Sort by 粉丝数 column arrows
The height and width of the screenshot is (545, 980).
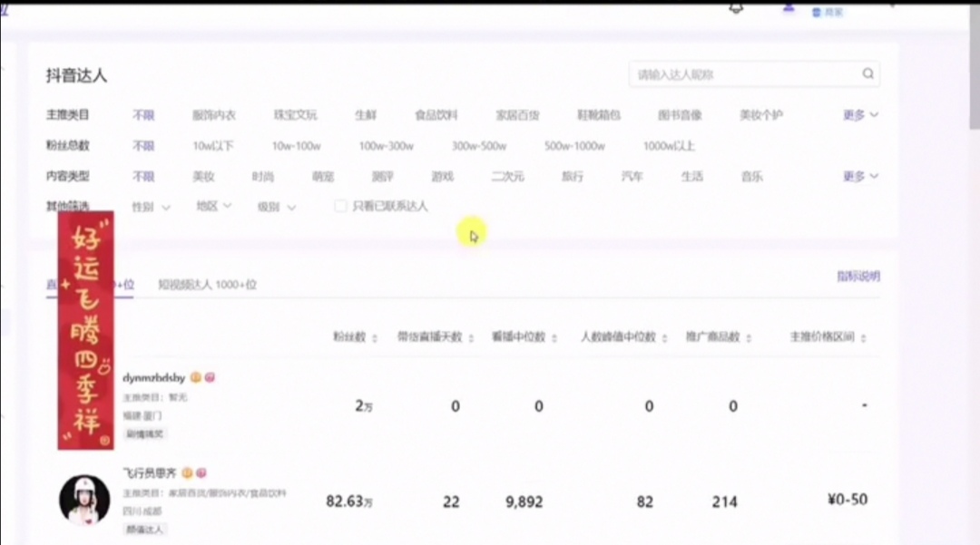click(x=375, y=337)
